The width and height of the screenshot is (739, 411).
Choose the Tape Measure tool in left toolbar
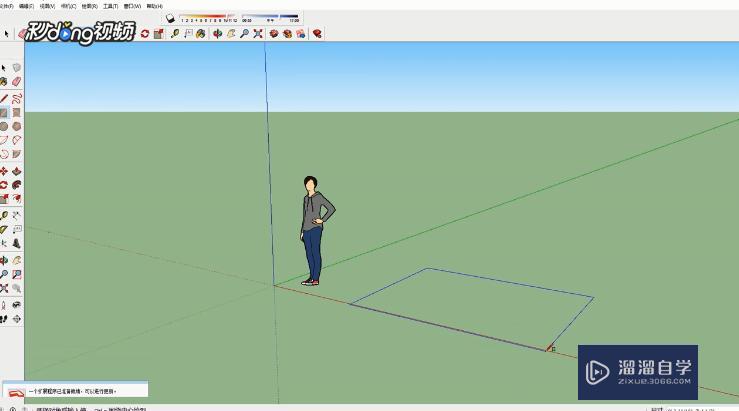point(4,215)
